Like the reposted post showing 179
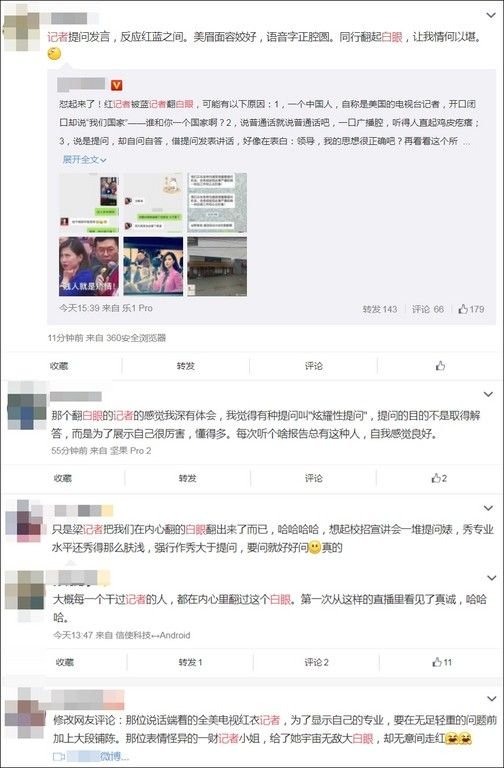504x768 pixels. [x=471, y=309]
